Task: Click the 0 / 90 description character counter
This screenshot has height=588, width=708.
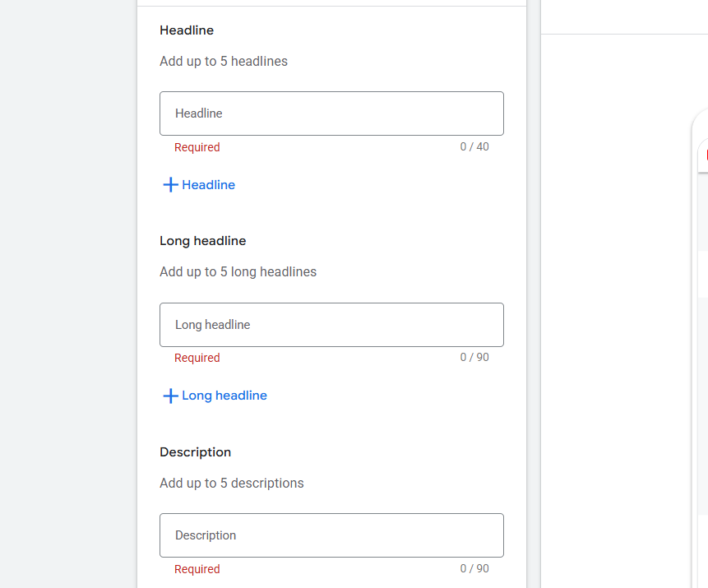Action: click(474, 568)
